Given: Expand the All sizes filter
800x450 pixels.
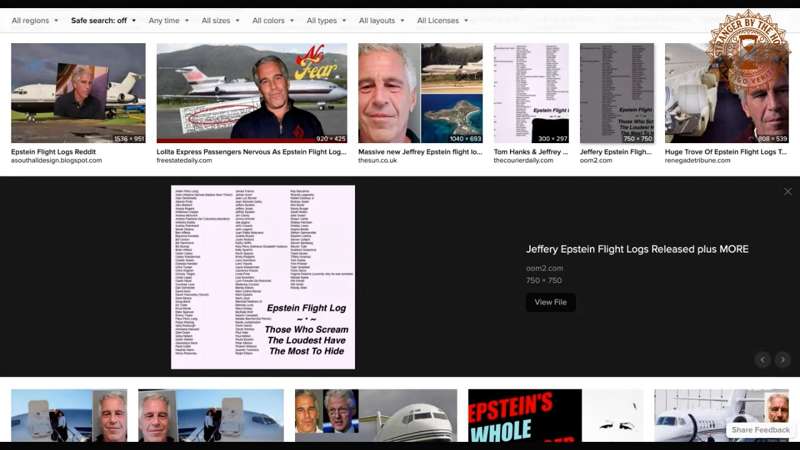Looking at the screenshot, I should [220, 20].
